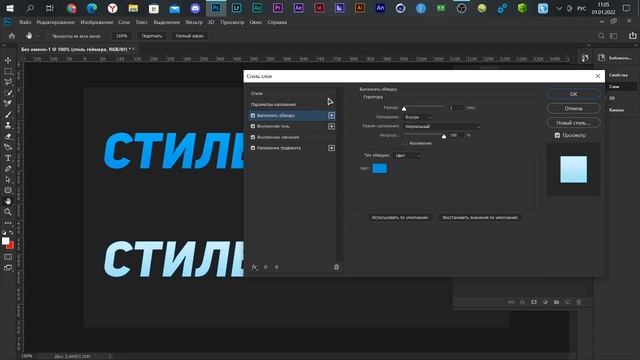Click the fx icon at Layer Style bottom
Screen dimensions: 640x360
click(254, 267)
